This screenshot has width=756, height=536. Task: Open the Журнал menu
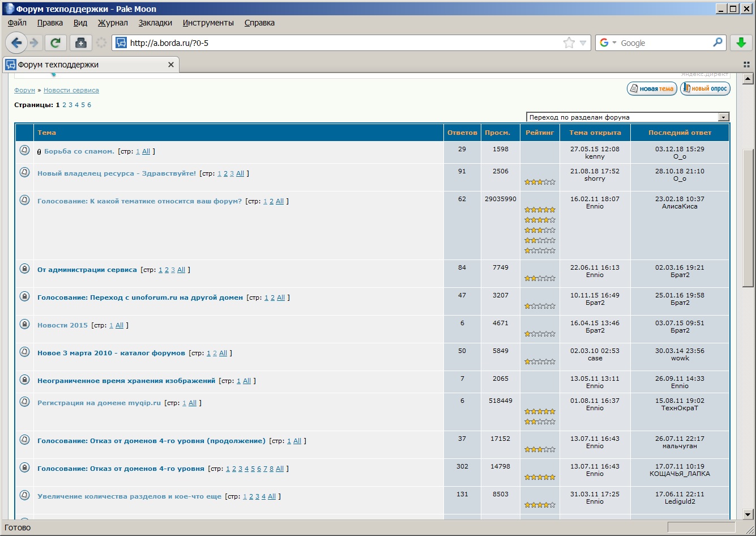113,23
